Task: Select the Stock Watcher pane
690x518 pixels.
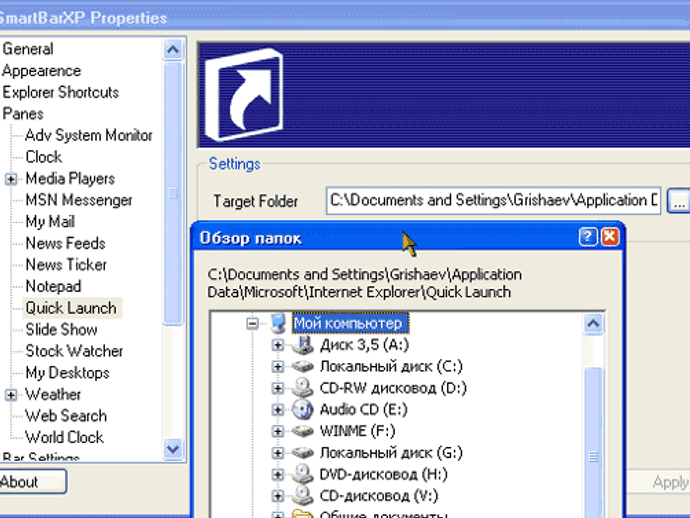Action: click(74, 351)
